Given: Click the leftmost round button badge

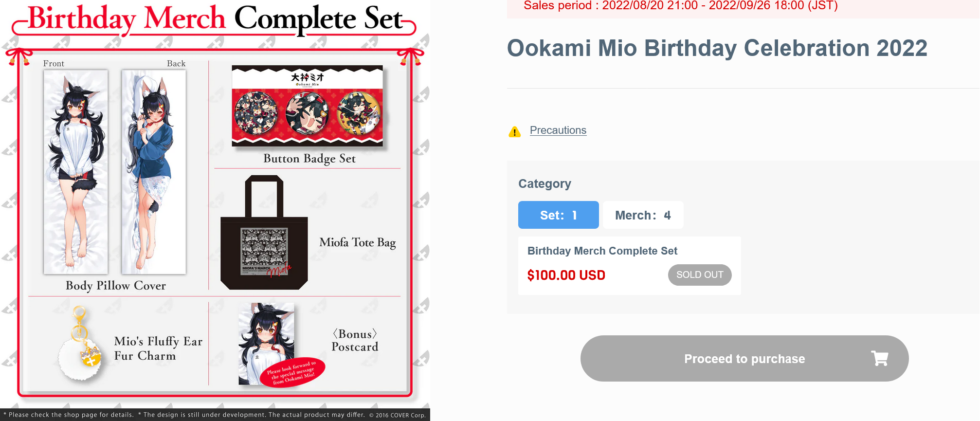Looking at the screenshot, I should pos(256,113).
